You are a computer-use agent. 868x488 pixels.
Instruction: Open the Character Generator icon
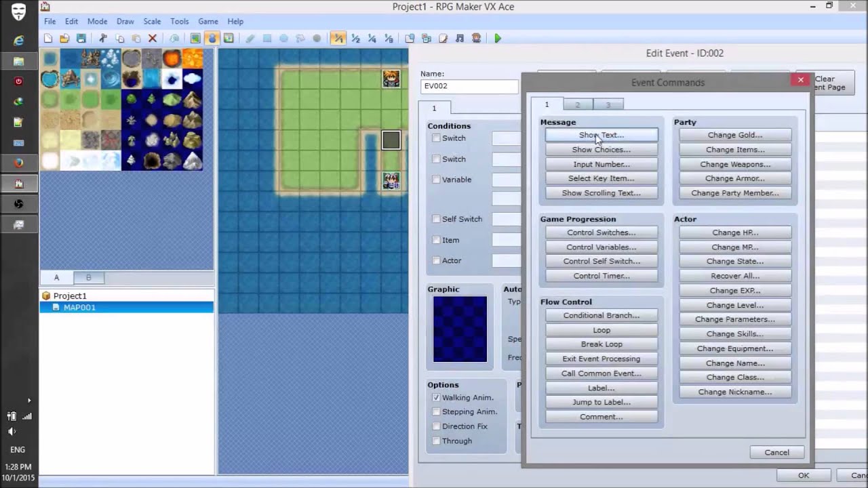point(476,39)
